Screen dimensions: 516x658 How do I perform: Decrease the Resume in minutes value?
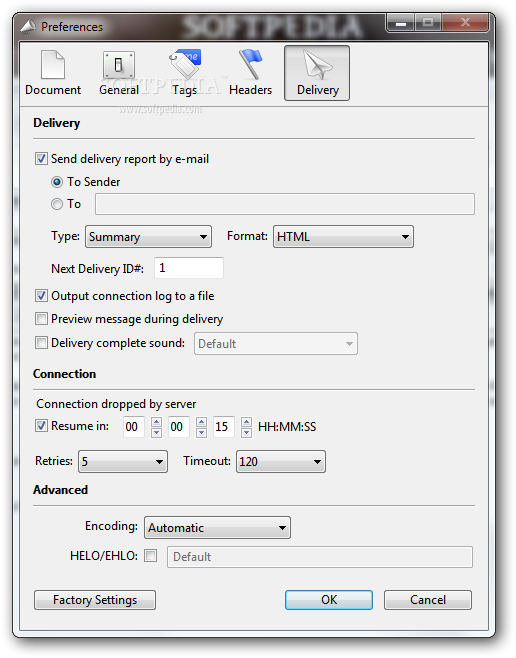[201, 432]
